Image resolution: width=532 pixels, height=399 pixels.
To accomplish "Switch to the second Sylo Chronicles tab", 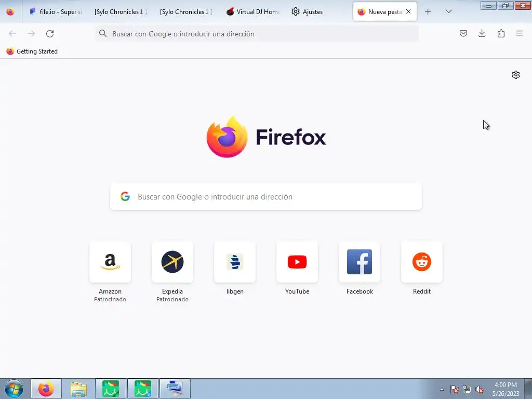I will click(186, 11).
